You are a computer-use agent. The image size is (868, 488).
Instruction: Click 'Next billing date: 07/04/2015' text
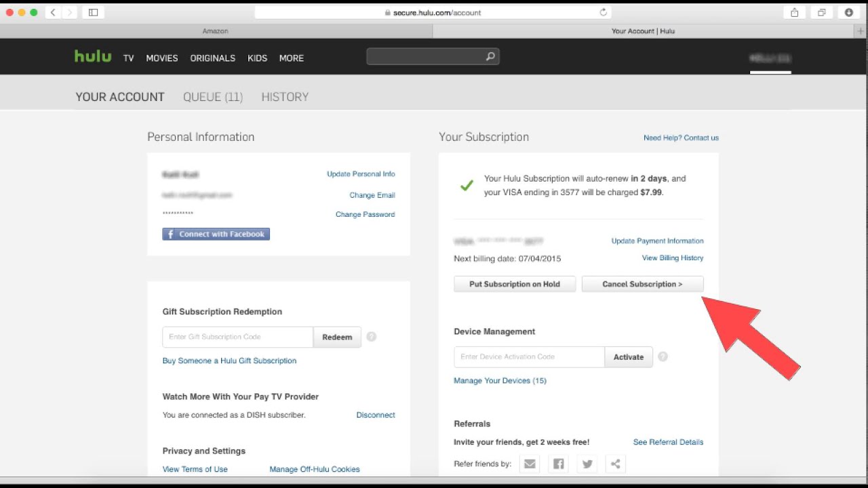point(507,258)
